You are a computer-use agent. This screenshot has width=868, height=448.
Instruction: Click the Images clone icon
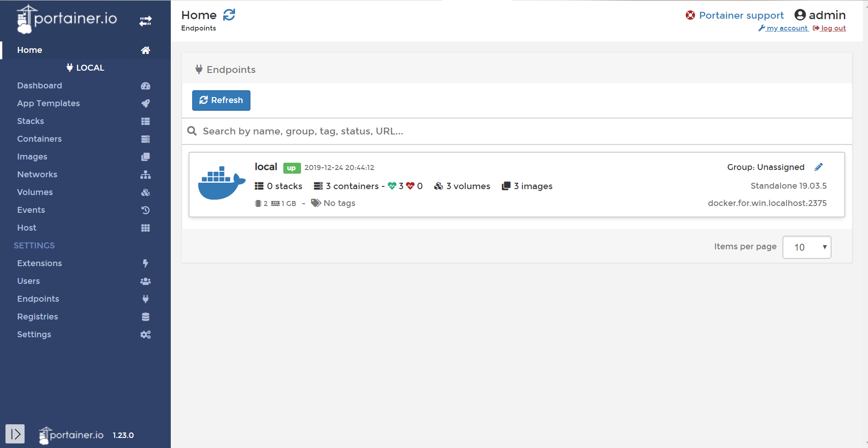pos(145,157)
